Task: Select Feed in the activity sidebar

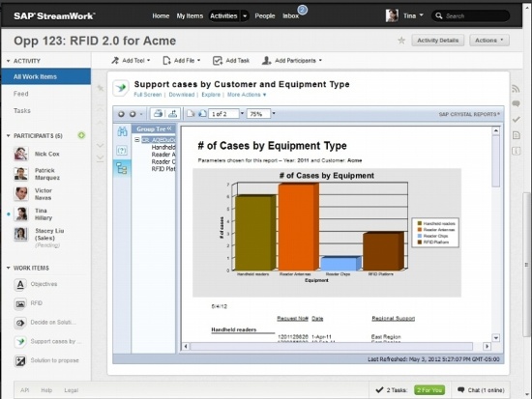Action: pyautogui.click(x=20, y=94)
